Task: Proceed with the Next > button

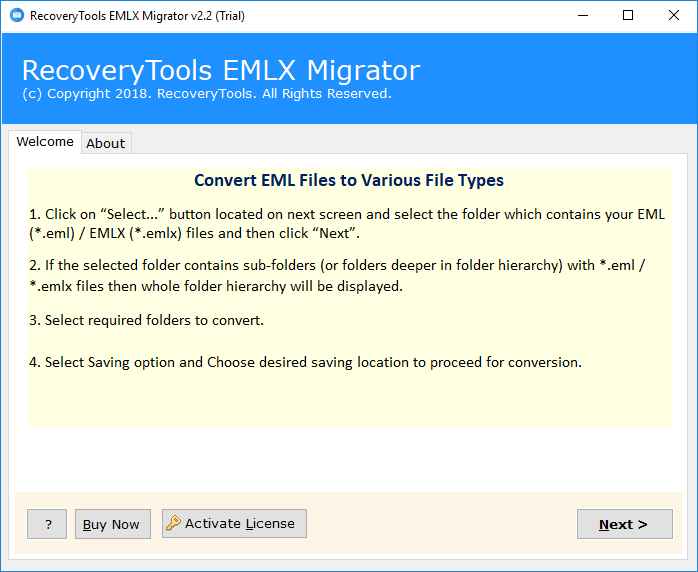Action: [625, 524]
